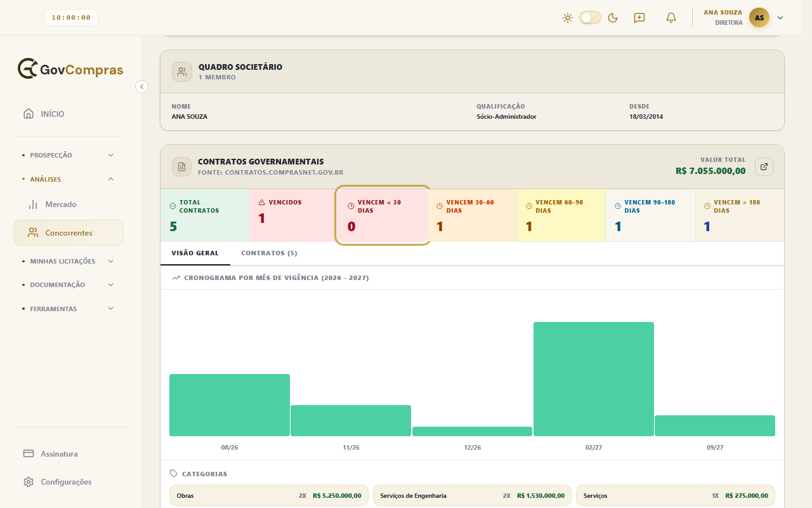Click the Sócio-Administrador qualification cell
812x508 pixels.
[x=506, y=117]
